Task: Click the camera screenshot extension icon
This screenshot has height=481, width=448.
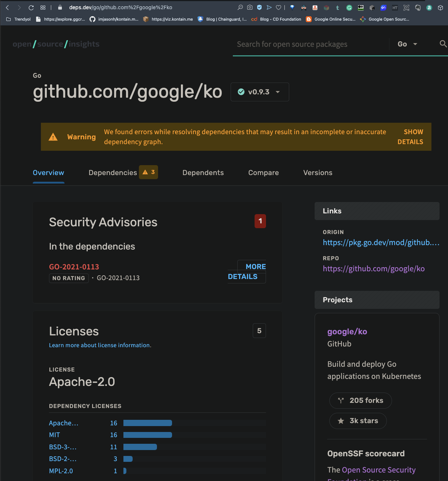Action: (250, 7)
